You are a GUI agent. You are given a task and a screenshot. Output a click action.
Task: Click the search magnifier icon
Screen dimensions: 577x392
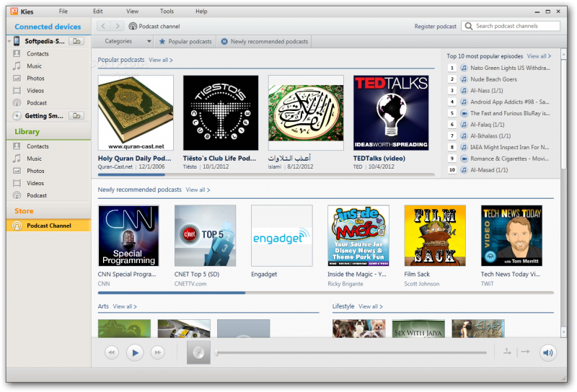tap(468, 26)
